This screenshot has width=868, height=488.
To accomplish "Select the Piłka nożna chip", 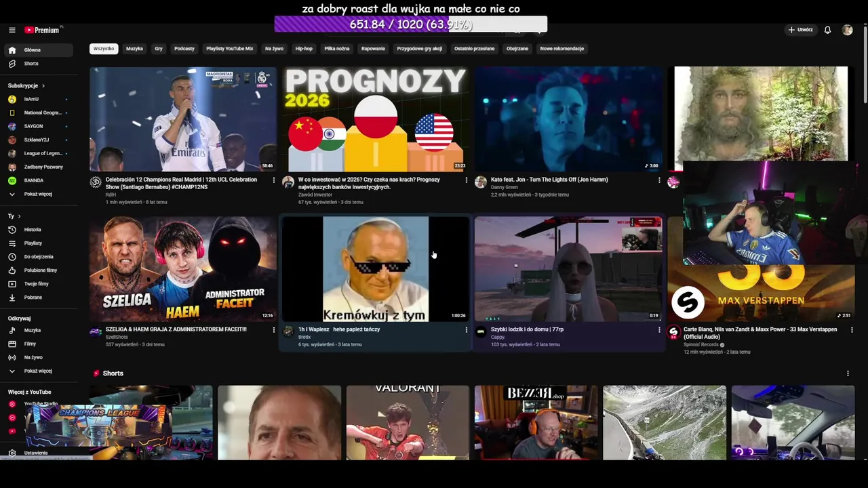I will coord(337,49).
